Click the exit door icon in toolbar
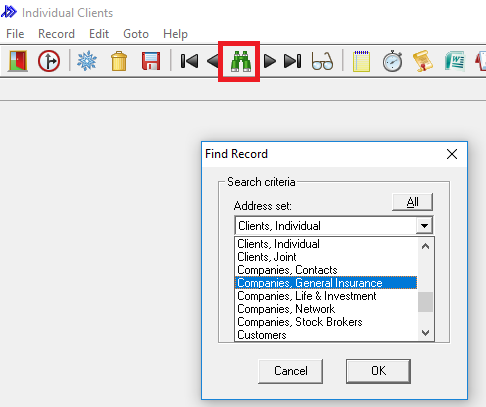This screenshot has height=407, width=486. (x=18, y=61)
